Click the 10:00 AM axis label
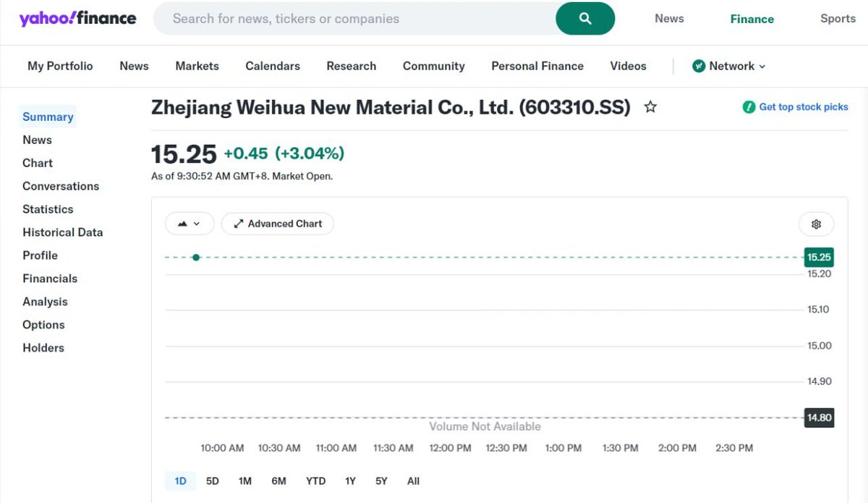The height and width of the screenshot is (503, 868). coord(222,448)
